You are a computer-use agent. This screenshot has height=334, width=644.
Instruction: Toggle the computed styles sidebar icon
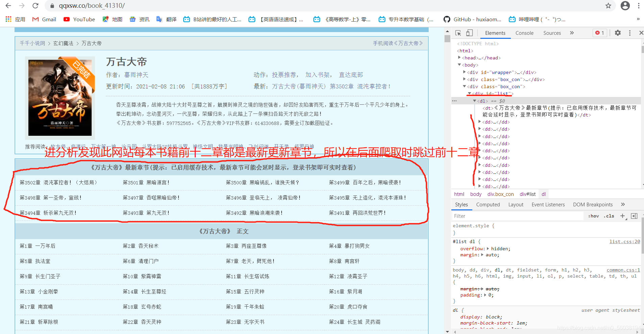pyautogui.click(x=634, y=216)
